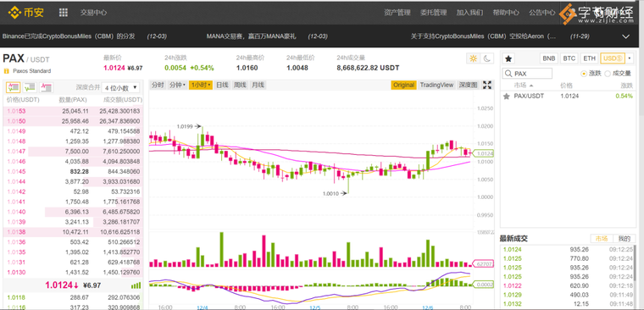Screen dimensions: 644x310
Task: Sort market list by 市场 arrow
Action: click(x=531, y=86)
